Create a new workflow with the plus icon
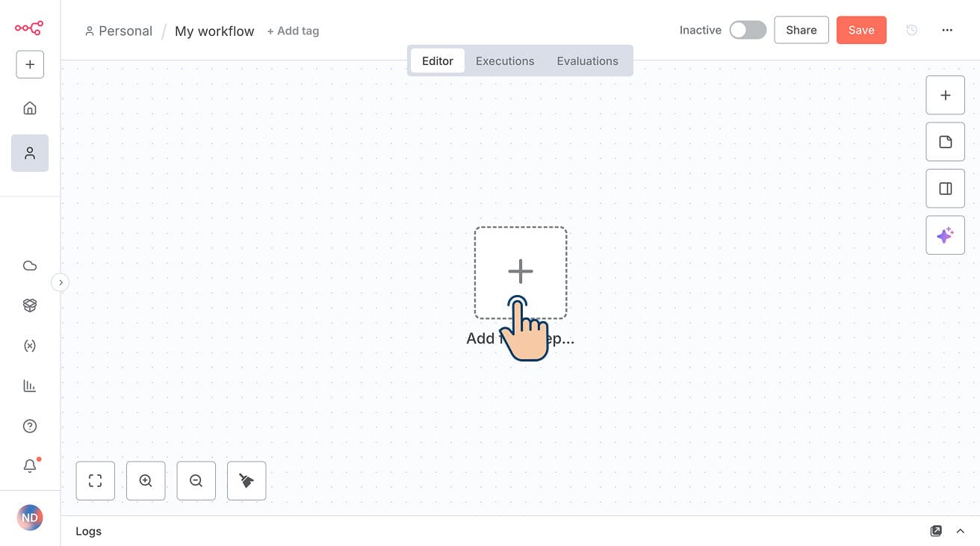Viewport: 980px width, 546px height. [30, 64]
